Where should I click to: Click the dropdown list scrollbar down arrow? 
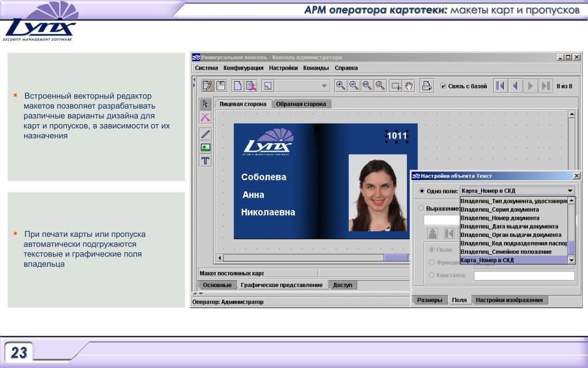coord(571,260)
